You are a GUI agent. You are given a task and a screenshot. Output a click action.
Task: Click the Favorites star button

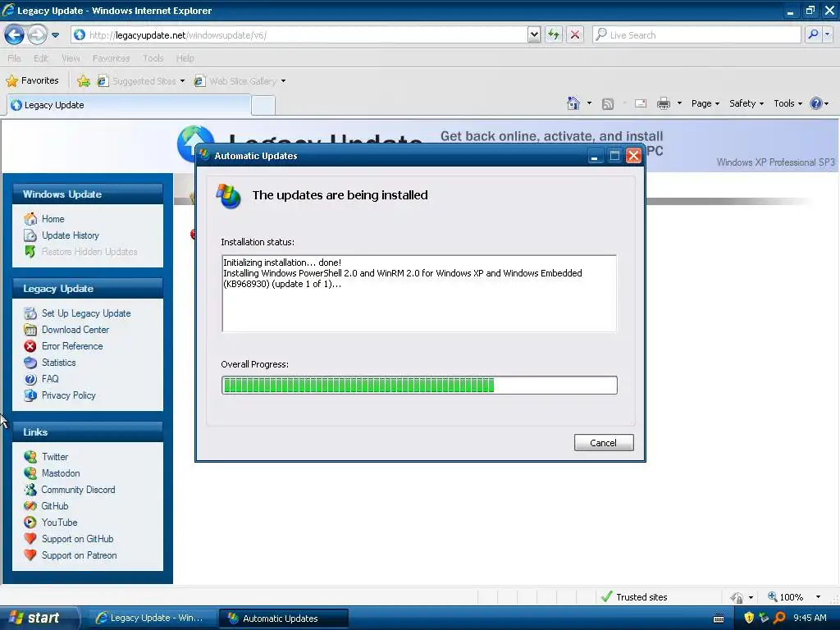pos(32,81)
